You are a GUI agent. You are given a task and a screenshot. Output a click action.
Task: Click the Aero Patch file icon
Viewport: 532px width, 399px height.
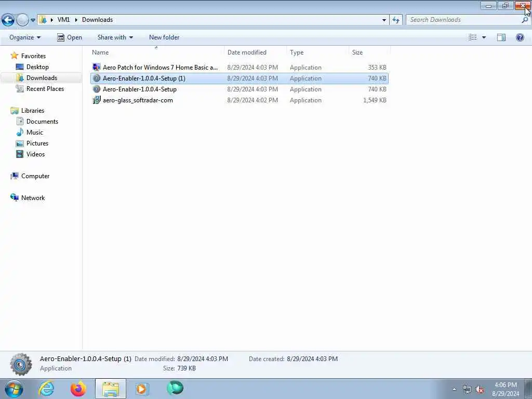96,67
